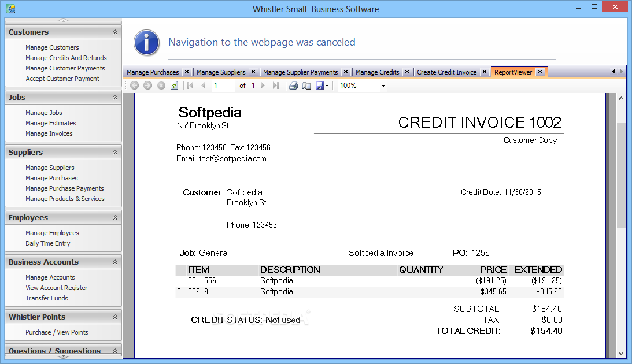The width and height of the screenshot is (632, 364).
Task: Click the current page number field
Action: (223, 86)
